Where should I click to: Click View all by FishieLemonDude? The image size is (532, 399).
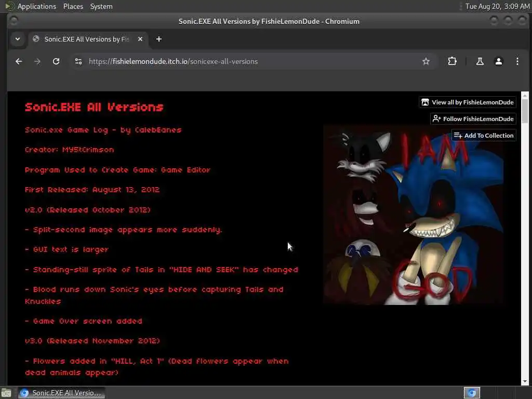(x=468, y=102)
